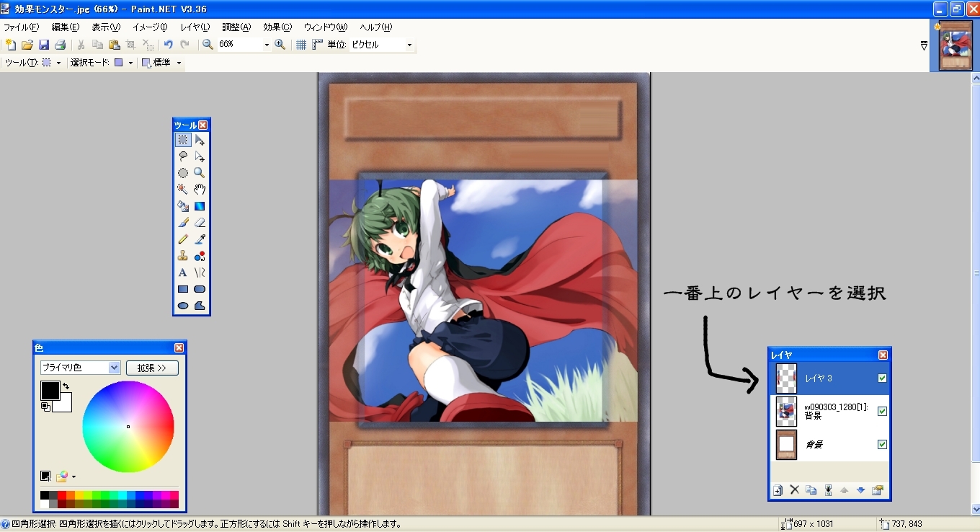Choose the Rounded Rectangle tool

(200, 289)
